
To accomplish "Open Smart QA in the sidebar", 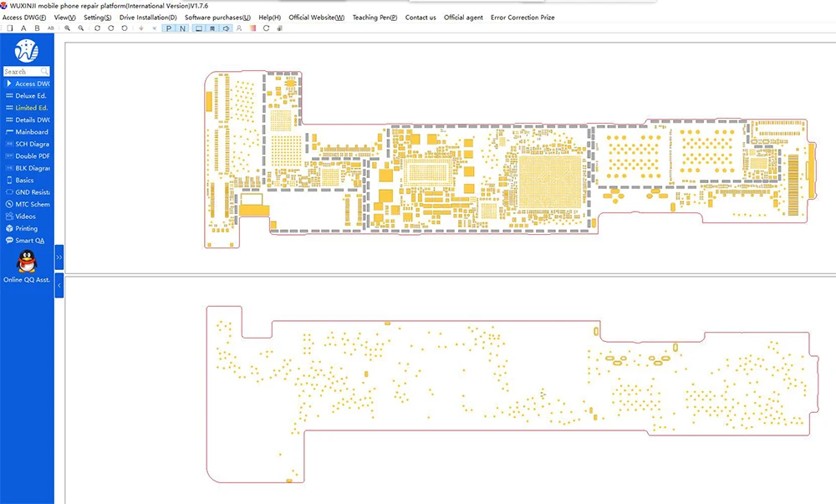I will pyautogui.click(x=25, y=240).
